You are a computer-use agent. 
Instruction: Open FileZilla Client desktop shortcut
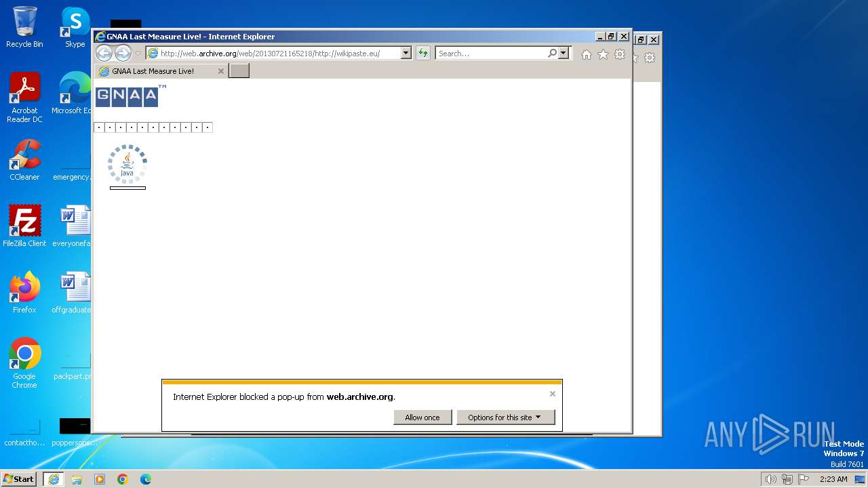pos(24,226)
